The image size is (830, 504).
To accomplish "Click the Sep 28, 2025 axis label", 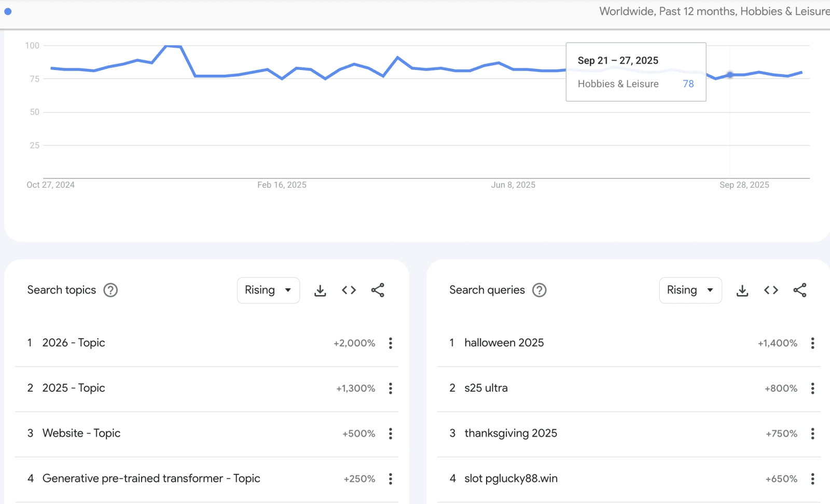I will [x=744, y=185].
